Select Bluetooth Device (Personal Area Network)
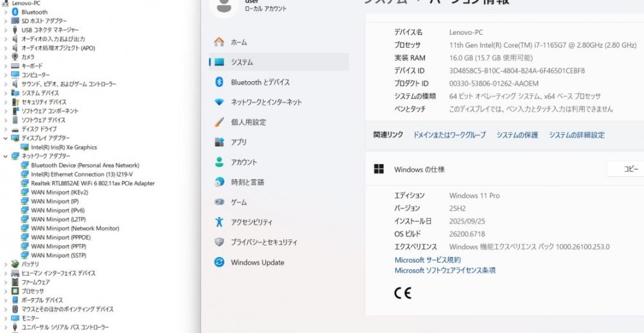 tap(85, 165)
